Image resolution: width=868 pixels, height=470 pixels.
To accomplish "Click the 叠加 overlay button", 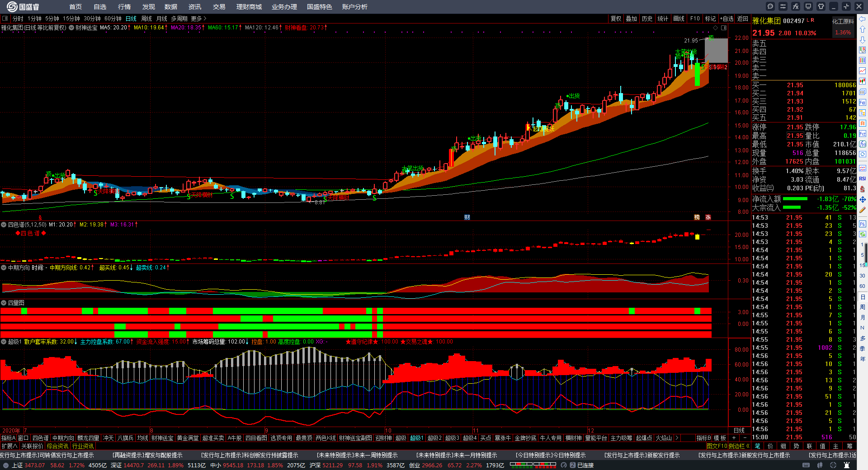I will (x=632, y=19).
